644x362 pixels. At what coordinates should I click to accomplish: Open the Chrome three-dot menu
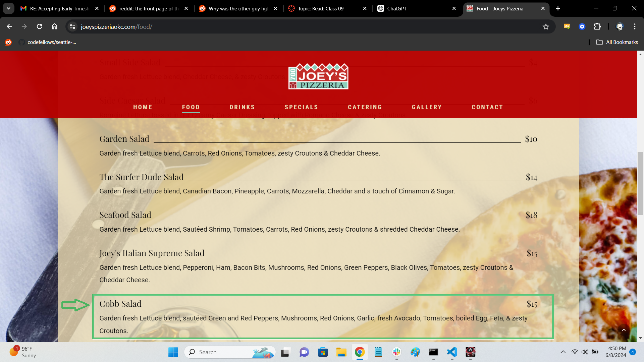tap(635, 26)
